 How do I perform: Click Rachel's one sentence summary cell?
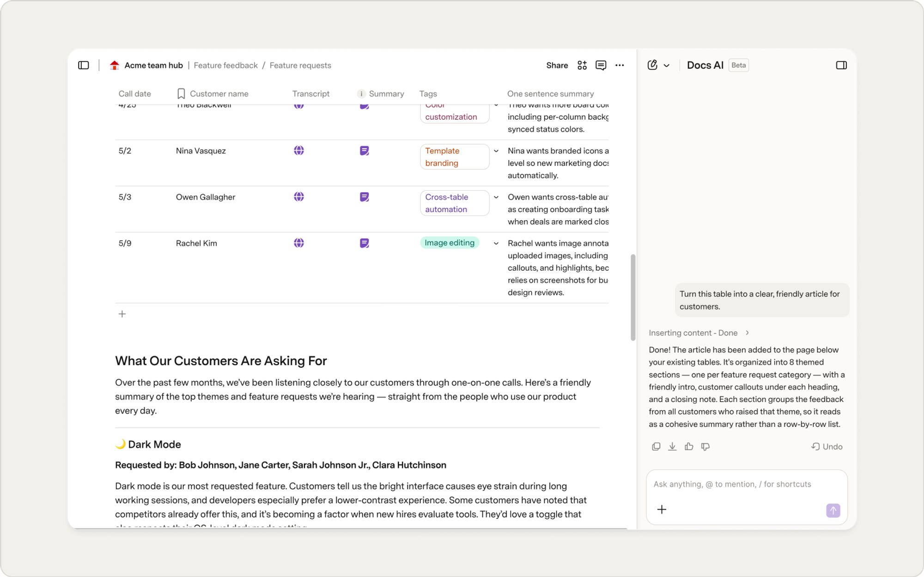tap(558, 268)
